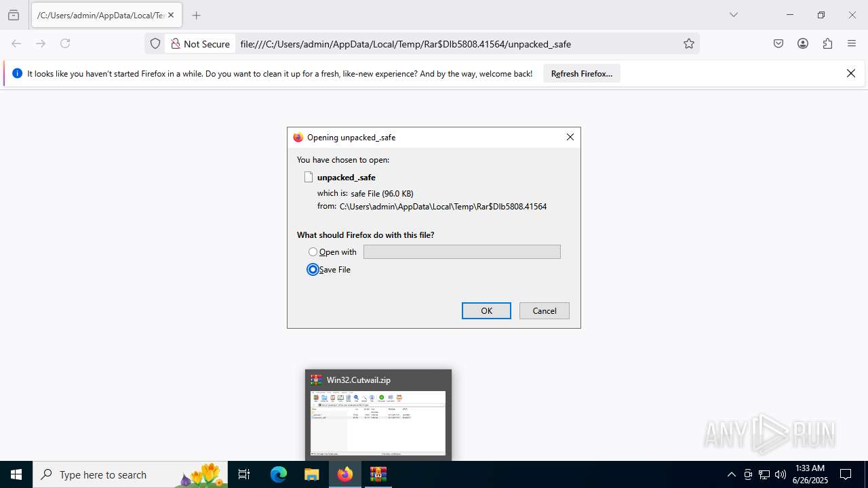
Task: Click the Refresh Firefox button
Action: click(x=582, y=73)
